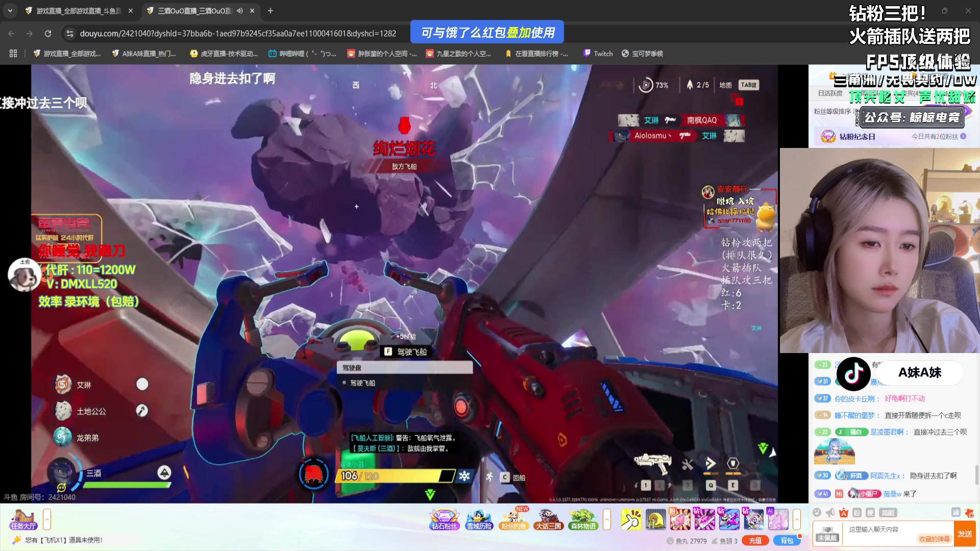The height and width of the screenshot is (551, 980).
Task: Open the 钻石粉丝 activity icon
Action: (445, 519)
